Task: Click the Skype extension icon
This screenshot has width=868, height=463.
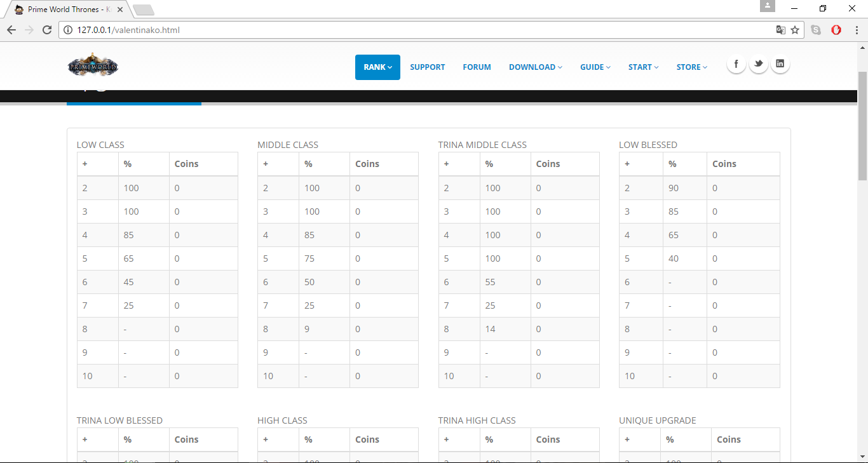Action: 816,30
